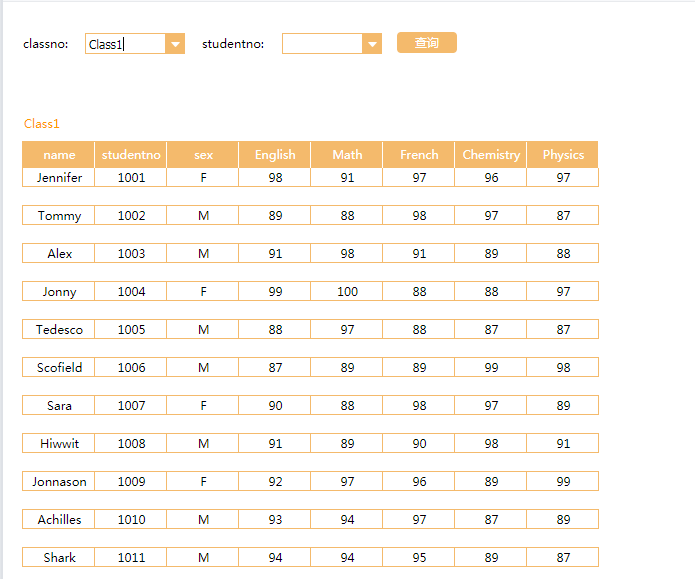Viewport: 695px width, 579px height.
Task: Select student number 1007
Action: (x=131, y=405)
